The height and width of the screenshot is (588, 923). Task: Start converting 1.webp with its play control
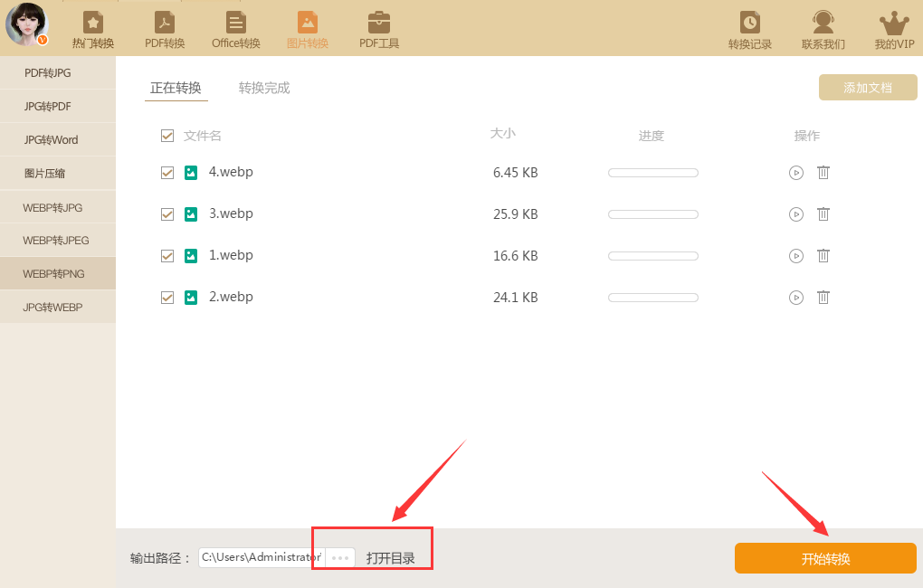pos(795,255)
